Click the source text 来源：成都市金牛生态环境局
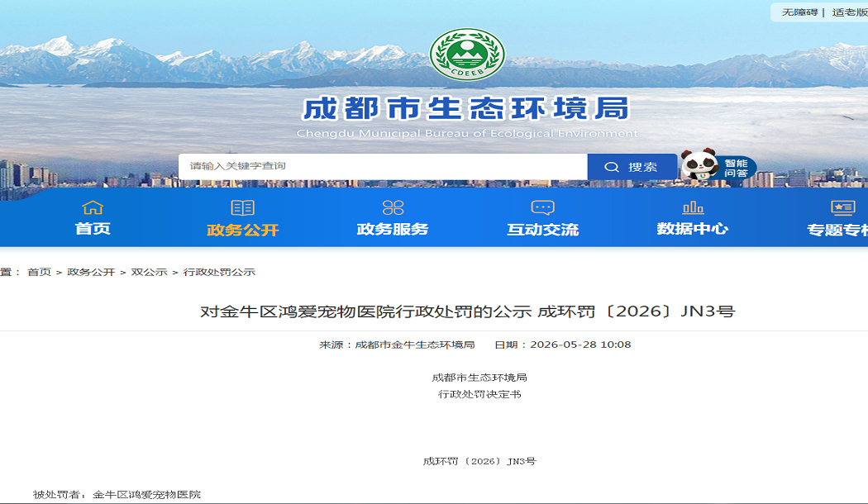 click(397, 345)
